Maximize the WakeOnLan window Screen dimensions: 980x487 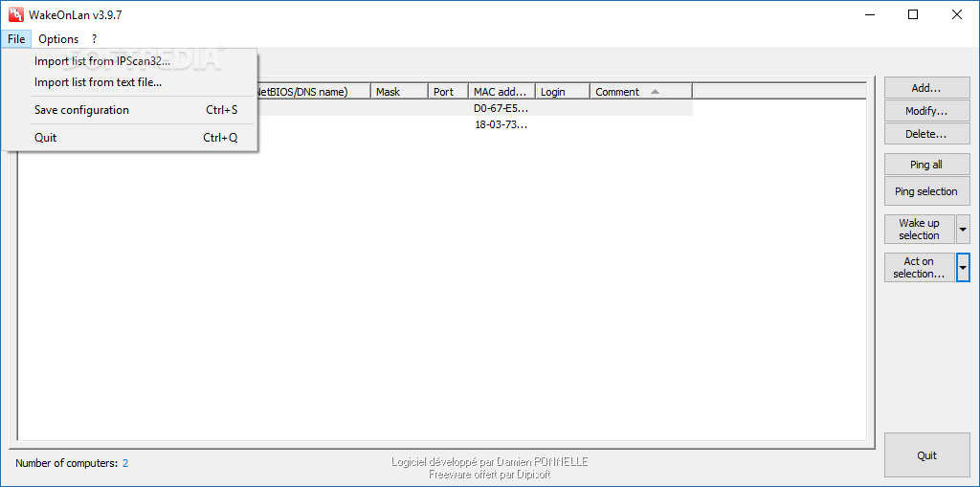pyautogui.click(x=913, y=14)
